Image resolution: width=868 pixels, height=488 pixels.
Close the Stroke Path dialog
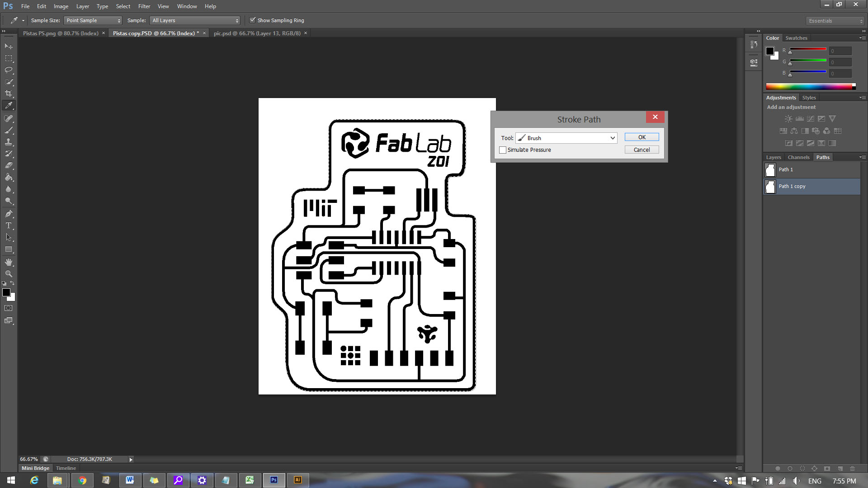(x=655, y=117)
